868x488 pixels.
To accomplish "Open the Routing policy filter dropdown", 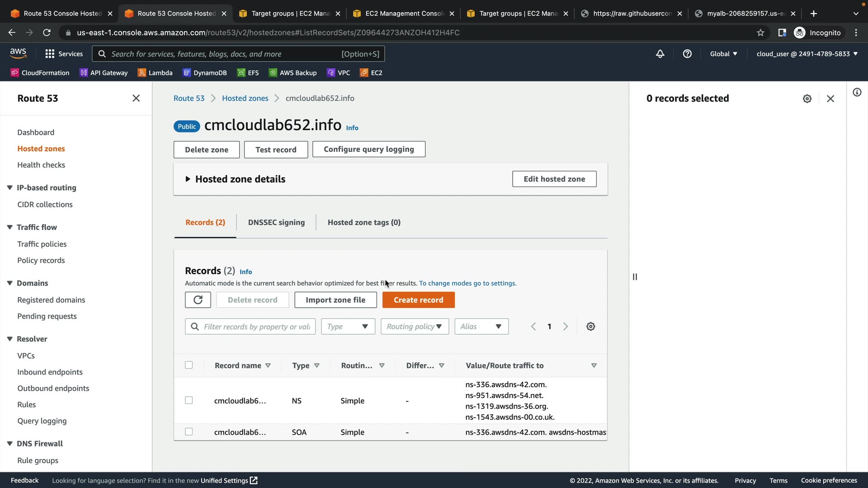I will (x=415, y=327).
